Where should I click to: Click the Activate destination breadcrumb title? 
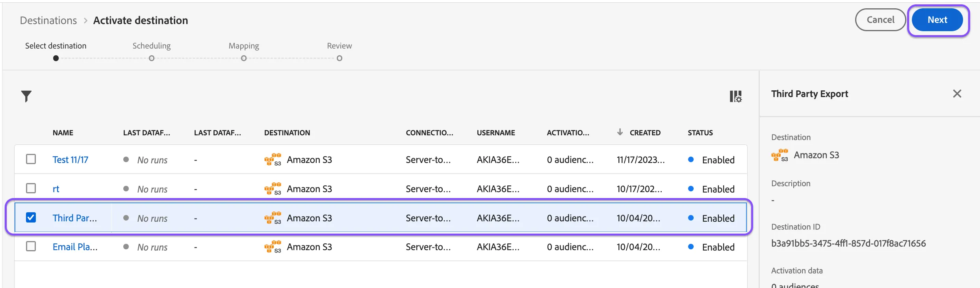tap(141, 21)
